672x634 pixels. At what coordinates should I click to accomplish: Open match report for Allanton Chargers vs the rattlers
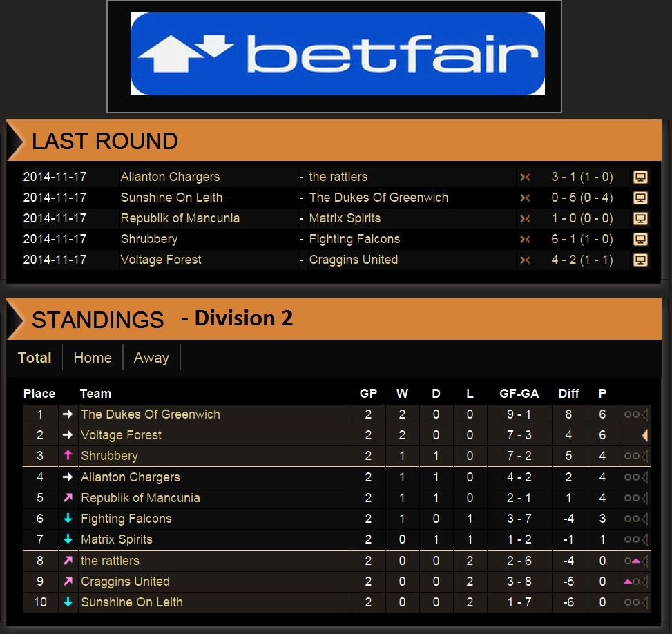[640, 177]
